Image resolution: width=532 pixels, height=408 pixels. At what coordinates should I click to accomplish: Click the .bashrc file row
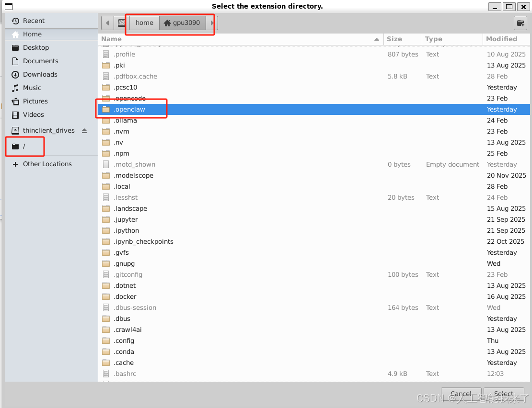click(x=314, y=374)
